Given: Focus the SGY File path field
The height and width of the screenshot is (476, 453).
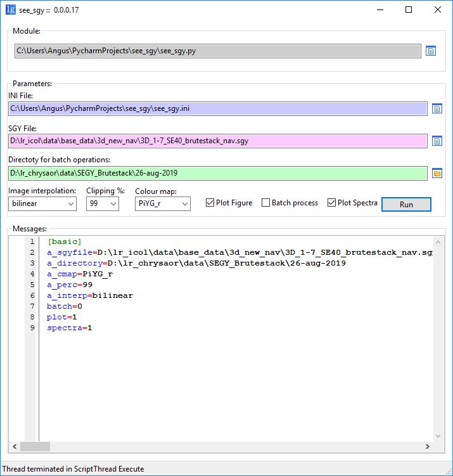Looking at the screenshot, I should tap(217, 141).
